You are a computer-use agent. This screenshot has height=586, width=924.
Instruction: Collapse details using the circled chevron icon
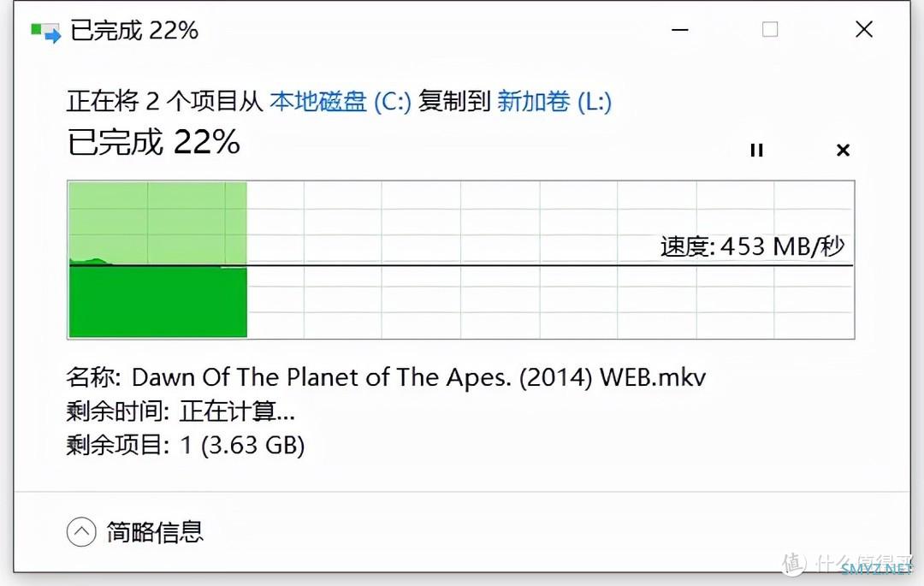81,532
